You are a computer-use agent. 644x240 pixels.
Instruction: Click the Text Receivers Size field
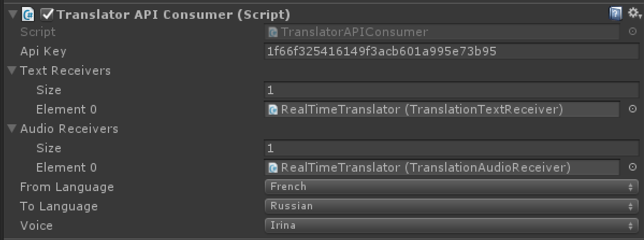pos(451,90)
